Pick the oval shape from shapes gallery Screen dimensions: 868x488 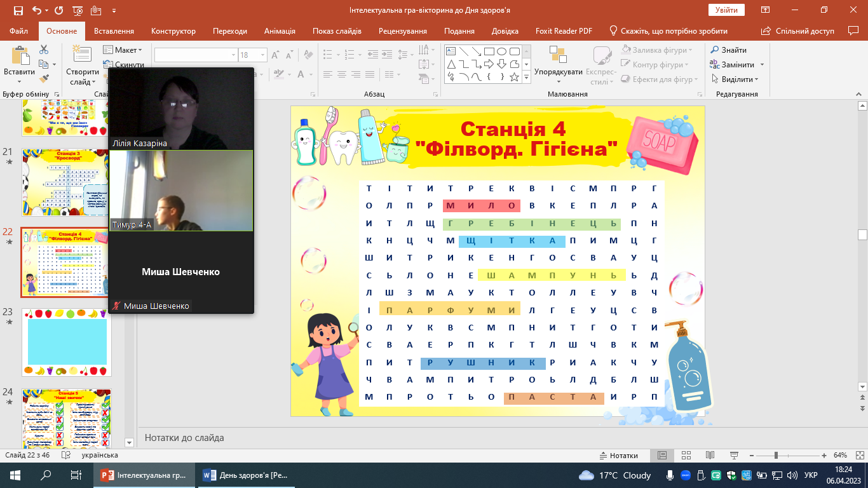click(501, 51)
